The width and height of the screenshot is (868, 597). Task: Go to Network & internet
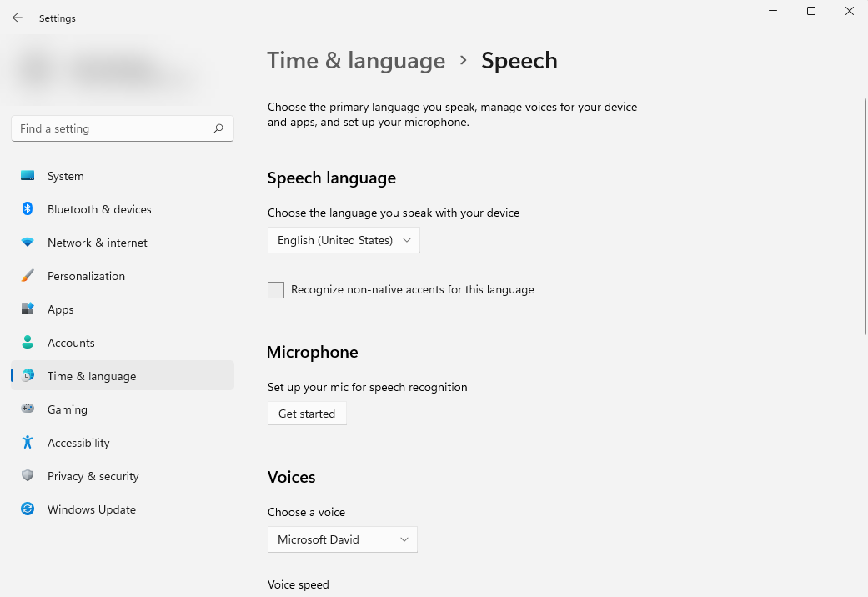click(123, 243)
